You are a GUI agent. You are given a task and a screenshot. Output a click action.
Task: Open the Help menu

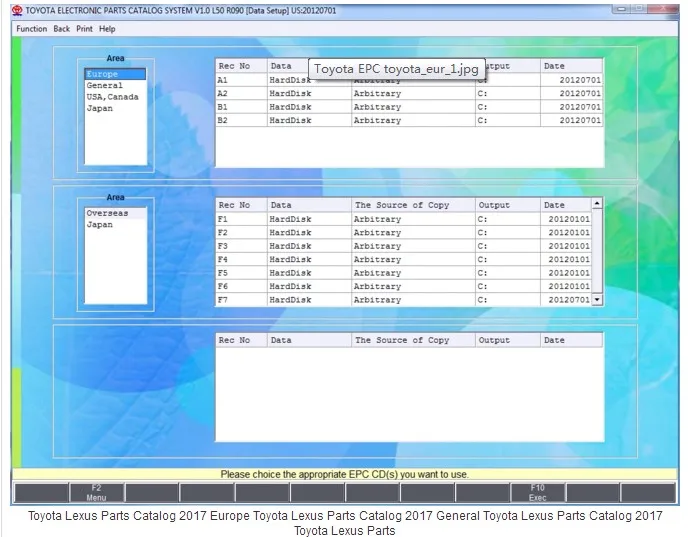tap(107, 29)
